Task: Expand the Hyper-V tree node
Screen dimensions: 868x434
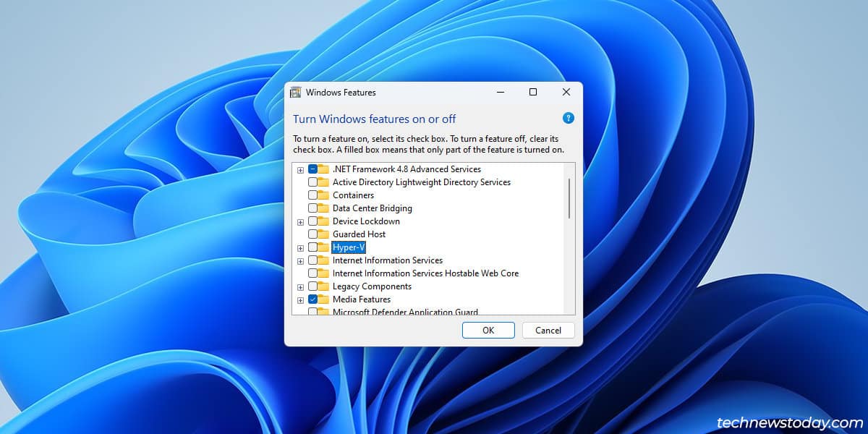Action: (x=300, y=248)
